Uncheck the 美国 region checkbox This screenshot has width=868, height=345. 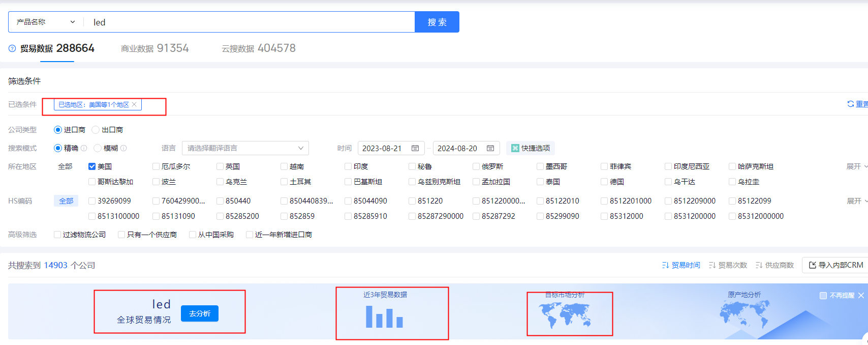[92, 166]
